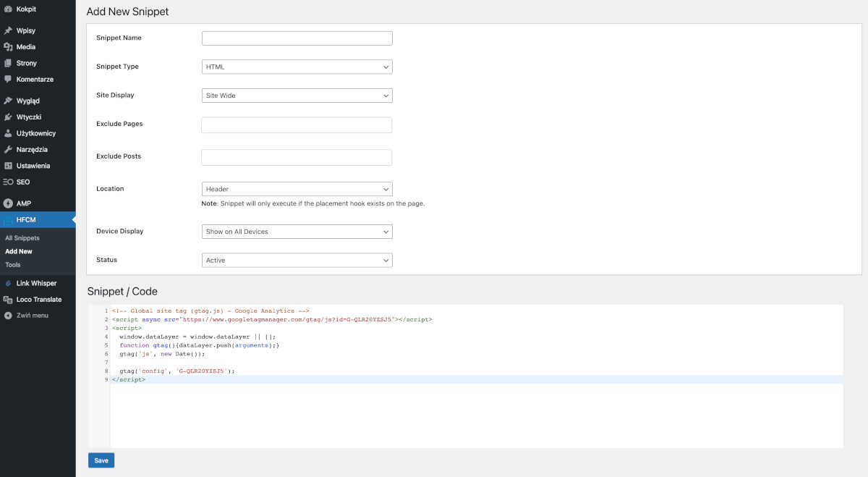Select the HFCM menu item
868x477 pixels.
coord(38,220)
